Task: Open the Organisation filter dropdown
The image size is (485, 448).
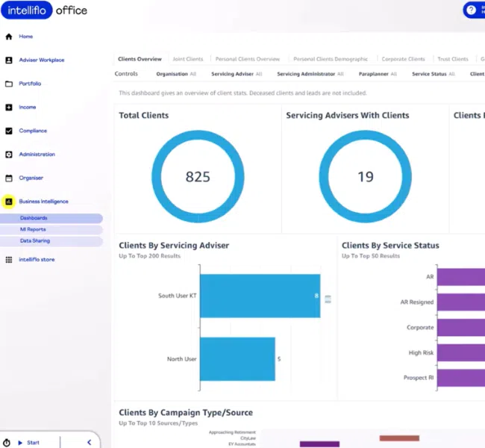Action: click(x=176, y=74)
